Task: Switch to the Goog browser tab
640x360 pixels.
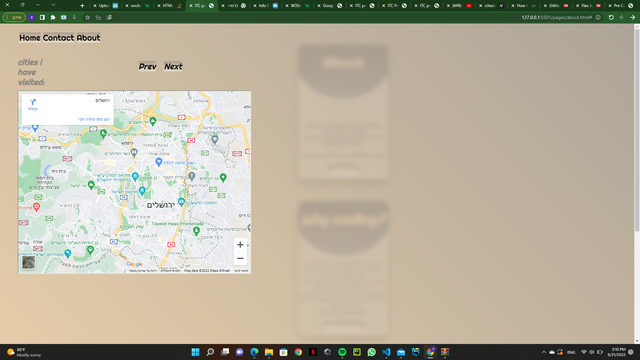Action: (x=329, y=6)
